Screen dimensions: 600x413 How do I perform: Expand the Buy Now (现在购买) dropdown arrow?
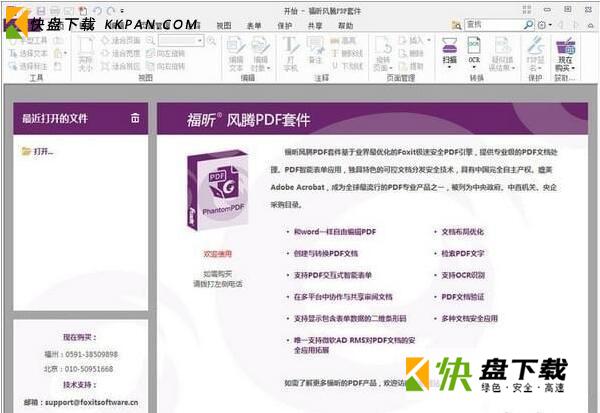pyautogui.click(x=573, y=68)
